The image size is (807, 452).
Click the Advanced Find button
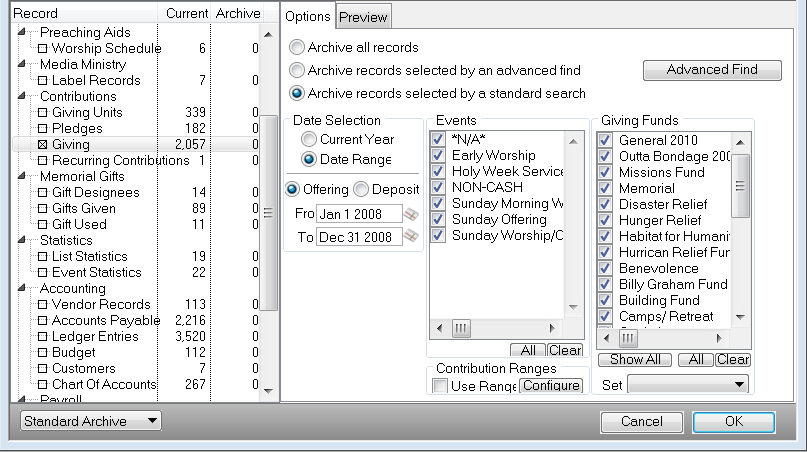click(712, 70)
